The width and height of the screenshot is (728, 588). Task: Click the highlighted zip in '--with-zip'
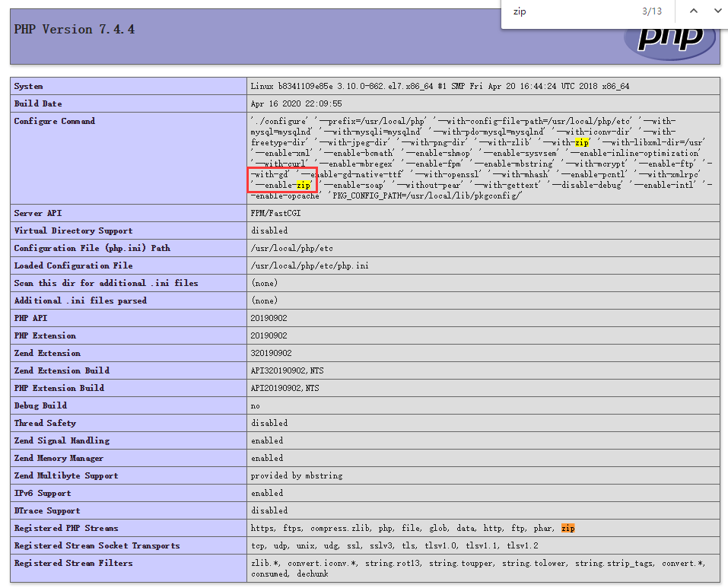tap(581, 142)
